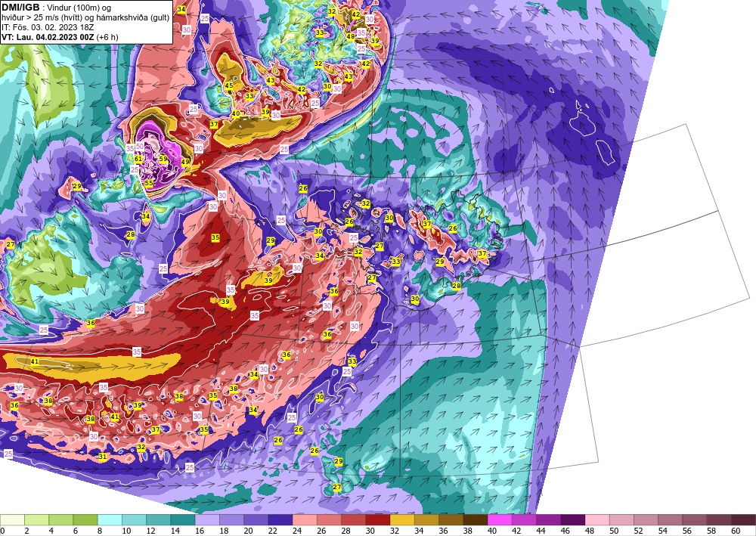
Task: Click the DMI/IGB title in the legend box
Action: click(20, 8)
